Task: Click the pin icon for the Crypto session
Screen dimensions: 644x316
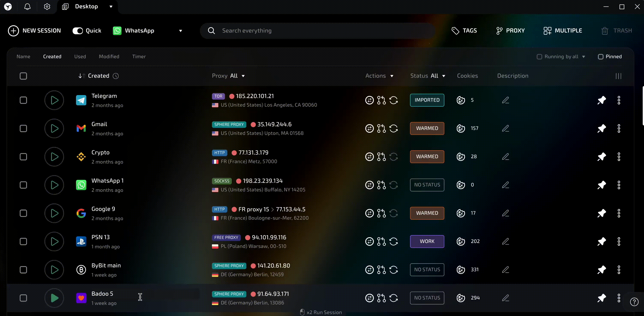Action: [602, 157]
